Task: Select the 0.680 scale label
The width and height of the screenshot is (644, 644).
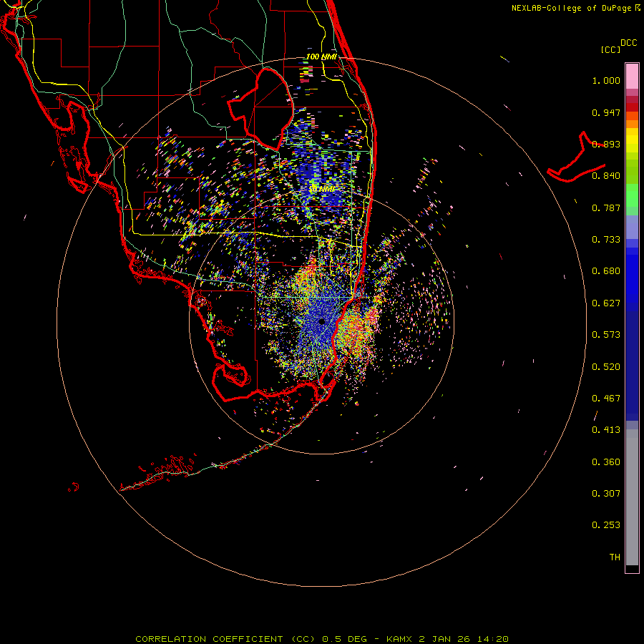Action: coord(606,271)
